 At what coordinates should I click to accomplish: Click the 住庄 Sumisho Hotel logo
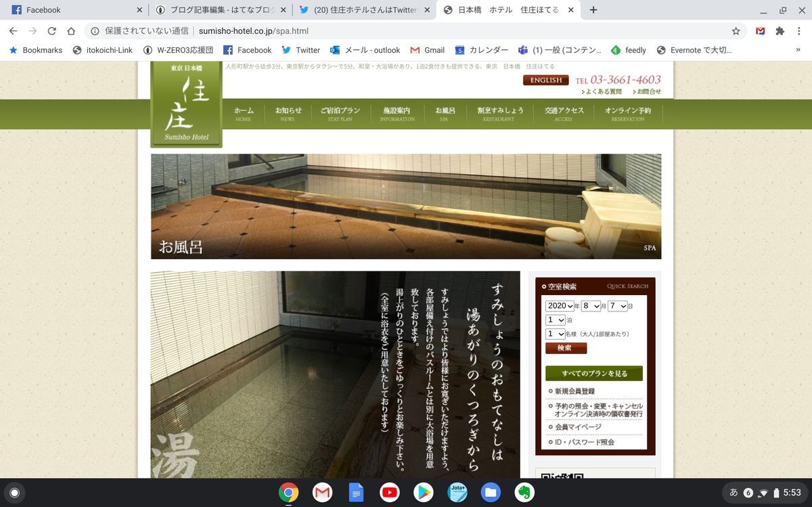(186, 104)
